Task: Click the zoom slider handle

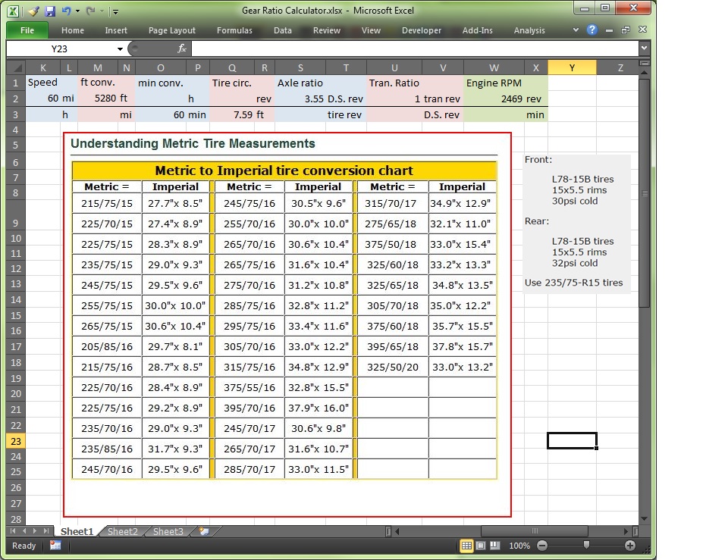Action: pyautogui.click(x=586, y=545)
